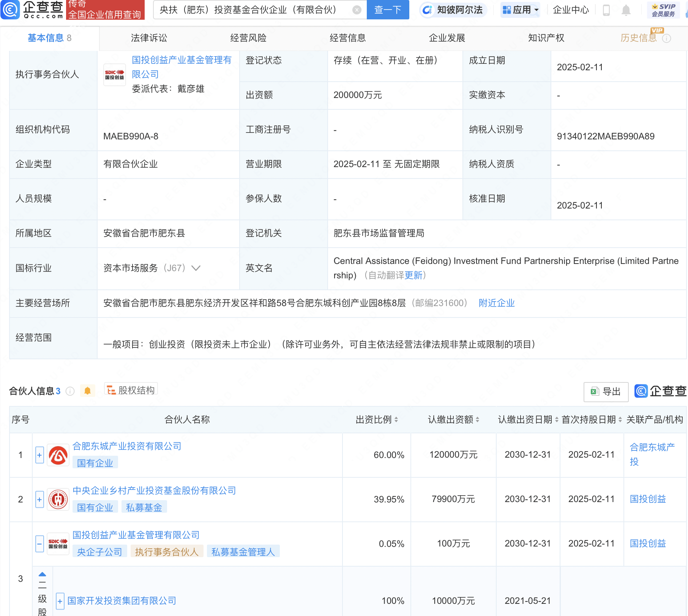Click 导出 export button
Screen dimensions: 688x616
606,392
